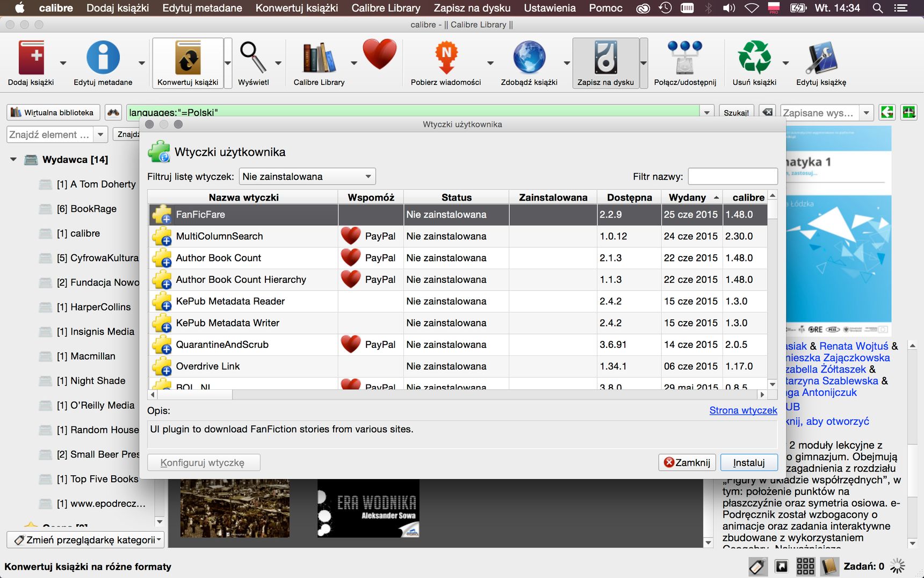
Task: Open the Dodaj książki menu
Action: 118,8
